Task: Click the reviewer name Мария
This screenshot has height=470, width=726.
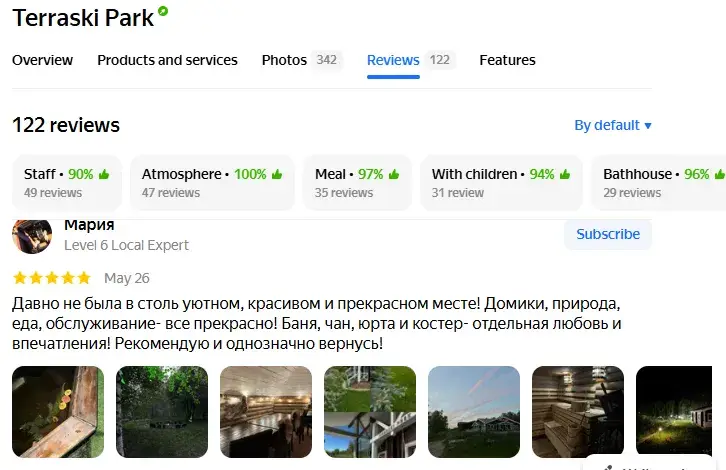Action: (x=89, y=225)
